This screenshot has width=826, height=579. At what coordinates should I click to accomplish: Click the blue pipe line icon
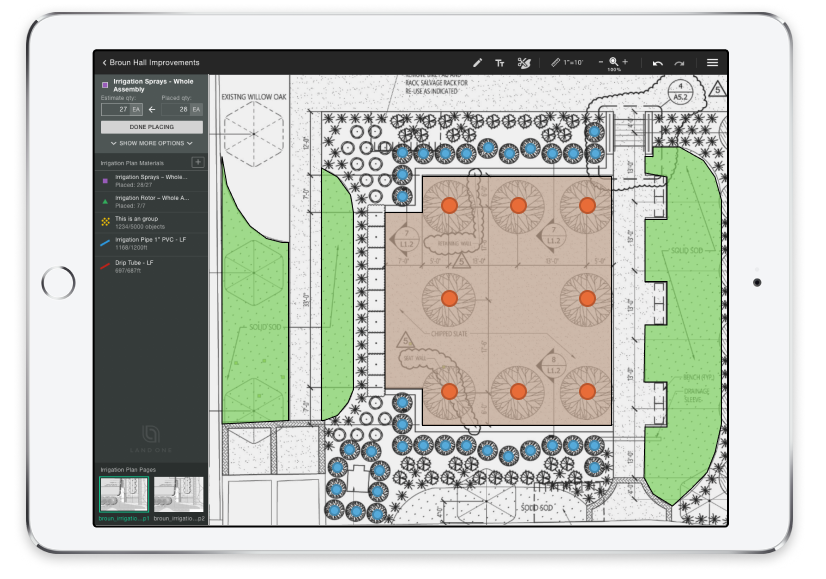[105, 243]
